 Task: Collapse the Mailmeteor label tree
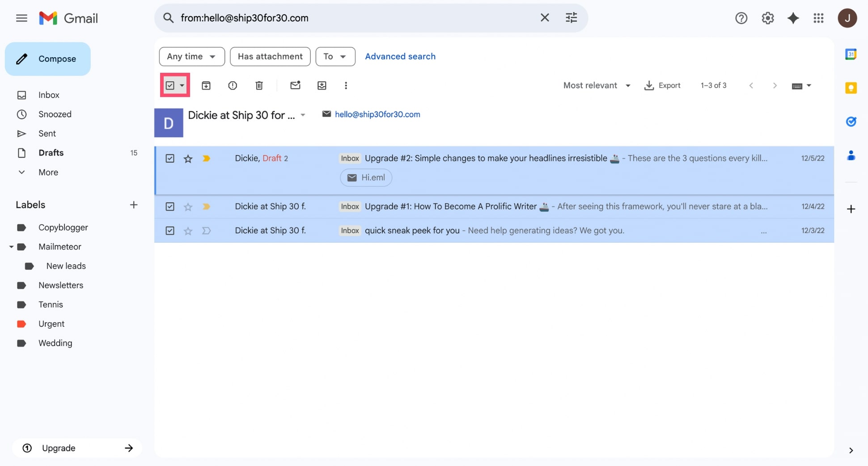pyautogui.click(x=11, y=247)
